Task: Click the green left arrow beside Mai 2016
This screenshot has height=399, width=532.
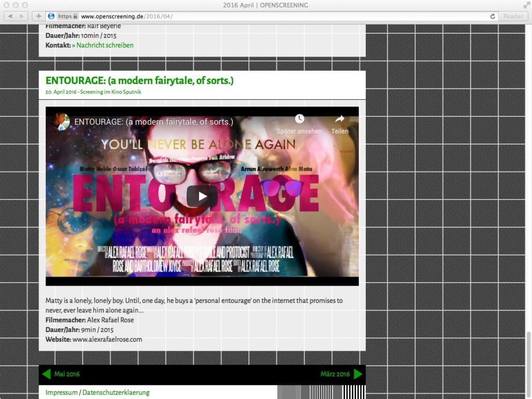Action: (46, 374)
